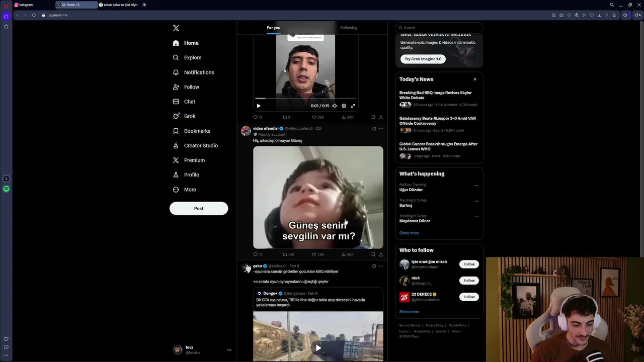
Task: Repost the top video post
Action: point(286,117)
